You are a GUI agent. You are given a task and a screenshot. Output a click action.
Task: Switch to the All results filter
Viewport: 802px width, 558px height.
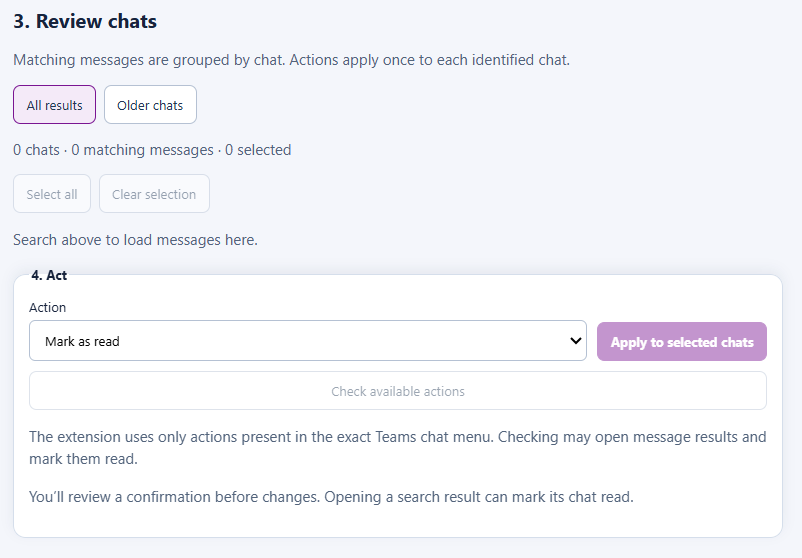pyautogui.click(x=54, y=104)
